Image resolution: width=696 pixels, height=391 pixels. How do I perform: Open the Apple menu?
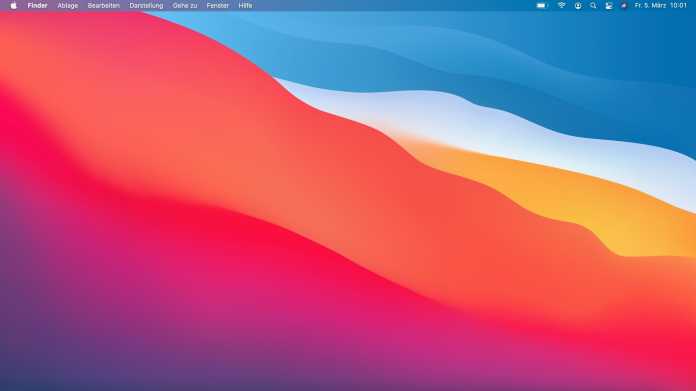point(13,6)
